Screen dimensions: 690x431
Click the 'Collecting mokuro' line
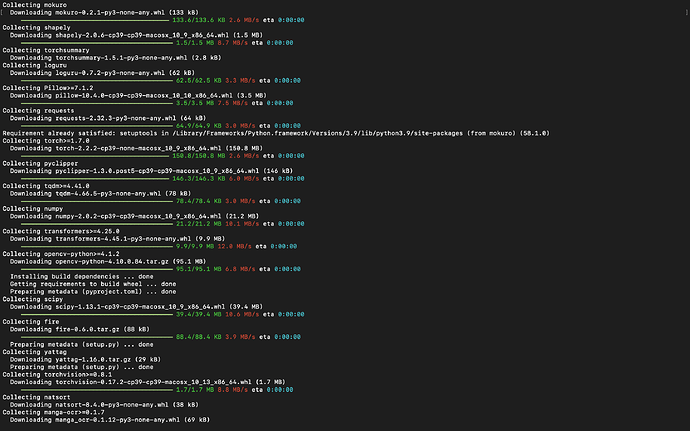pos(35,5)
